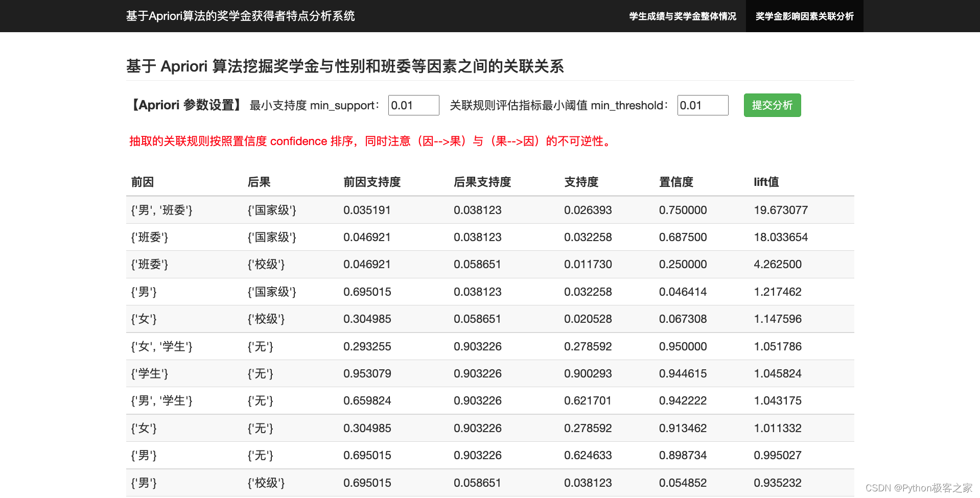Select lift value 1.147596
This screenshot has width=980, height=498.
tap(778, 319)
